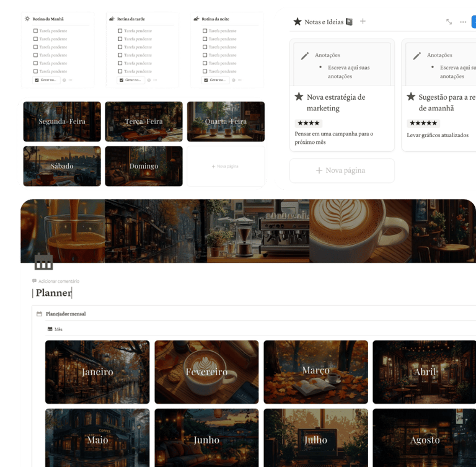Screen dimensions: 476x467
Task: Click the Gerar button under Rotina da Manhã
Action: tap(46, 80)
